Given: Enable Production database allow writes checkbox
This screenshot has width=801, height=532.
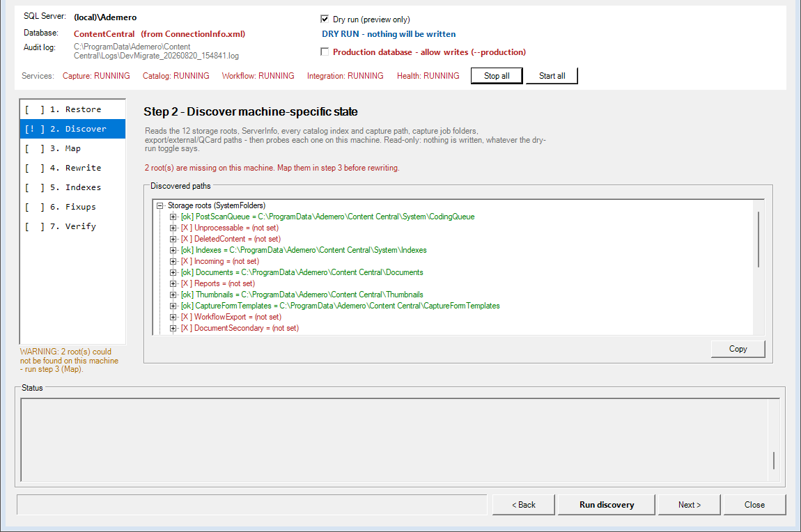Looking at the screenshot, I should coord(325,52).
